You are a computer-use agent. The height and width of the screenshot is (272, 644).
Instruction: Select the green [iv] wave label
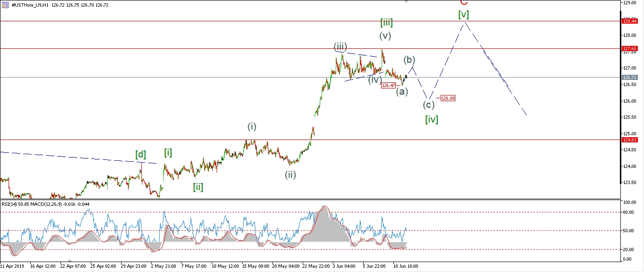[431, 119]
